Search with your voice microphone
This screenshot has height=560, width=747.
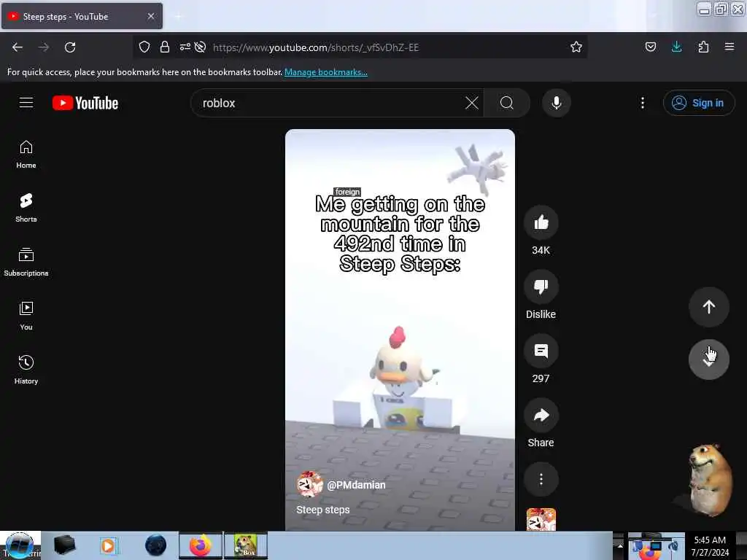tap(557, 103)
